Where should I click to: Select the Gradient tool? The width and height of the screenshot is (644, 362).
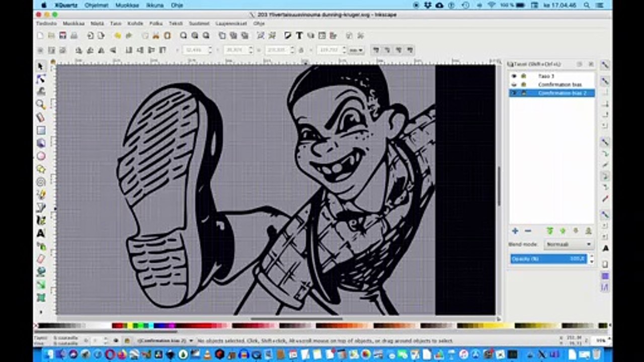pos(41,285)
